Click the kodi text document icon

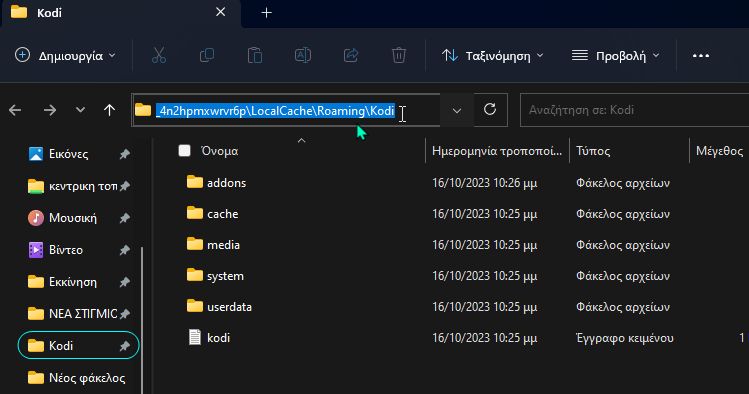point(194,337)
